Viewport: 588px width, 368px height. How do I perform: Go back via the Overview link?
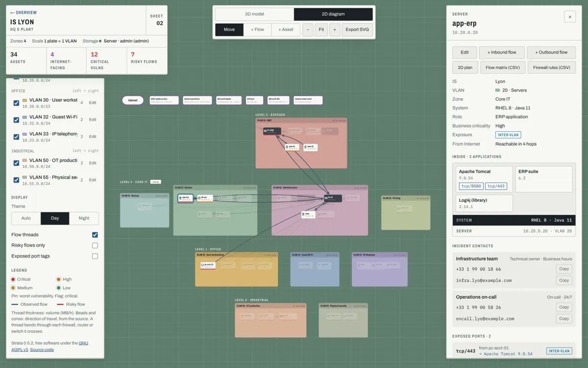point(24,13)
